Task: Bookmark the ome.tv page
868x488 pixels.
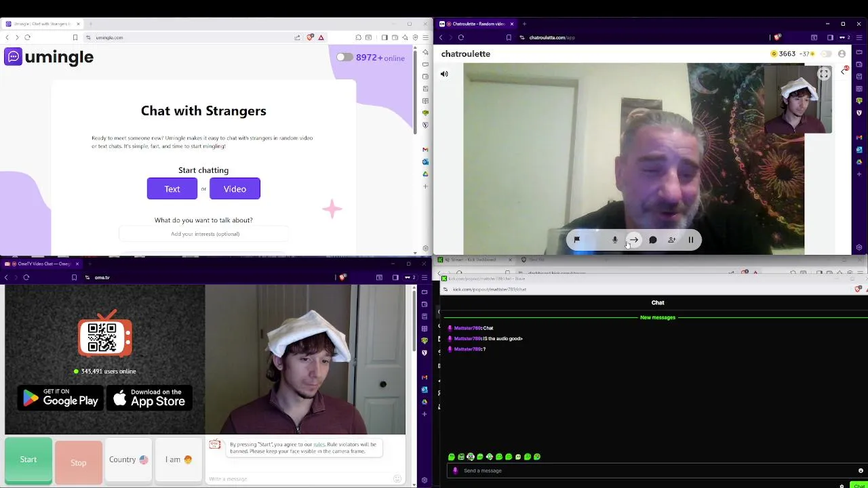Action: click(x=75, y=277)
